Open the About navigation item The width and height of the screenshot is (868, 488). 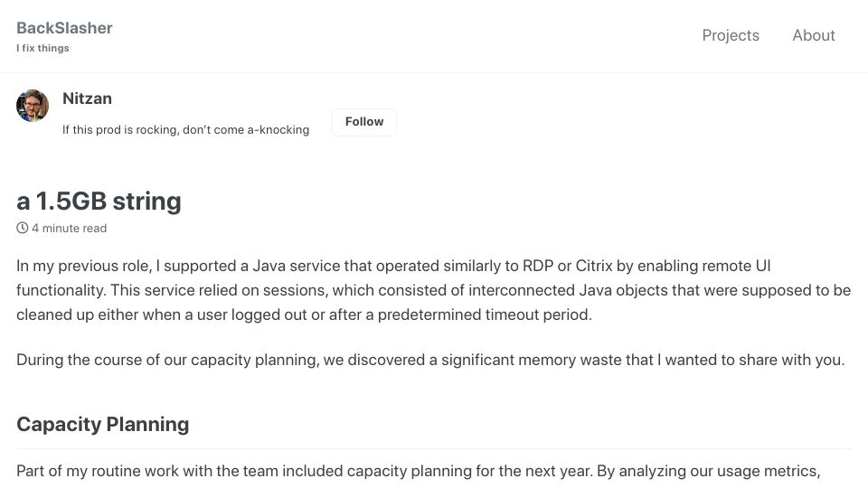pyautogui.click(x=813, y=35)
